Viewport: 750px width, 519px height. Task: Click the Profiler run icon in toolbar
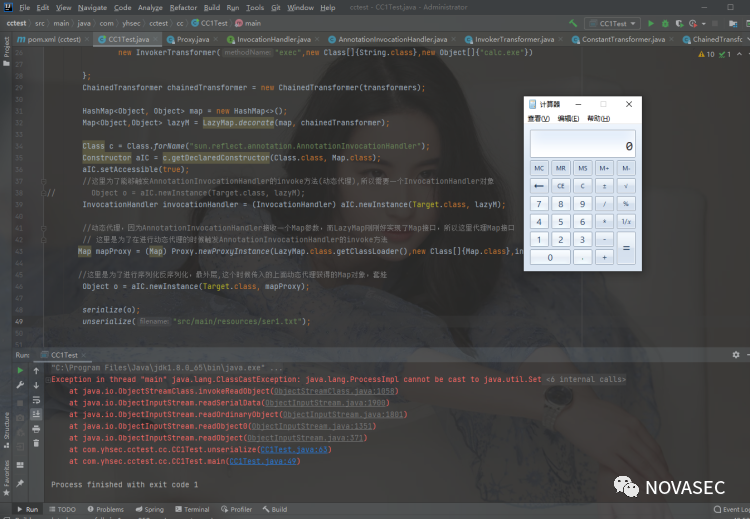click(x=693, y=23)
